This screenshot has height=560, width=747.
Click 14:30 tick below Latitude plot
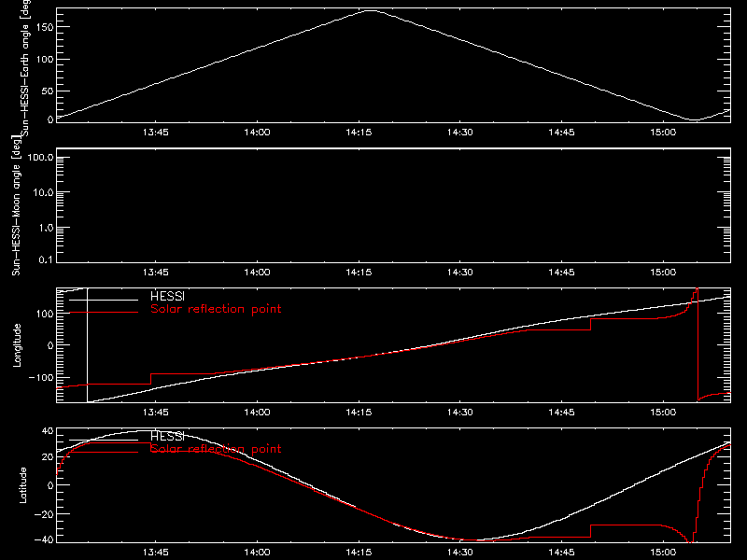point(459,553)
